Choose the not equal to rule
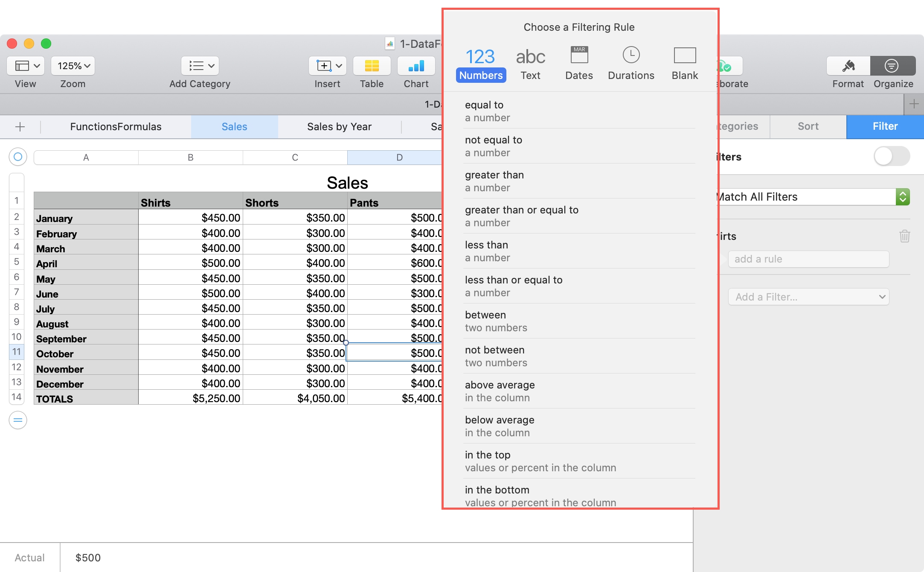 point(579,146)
